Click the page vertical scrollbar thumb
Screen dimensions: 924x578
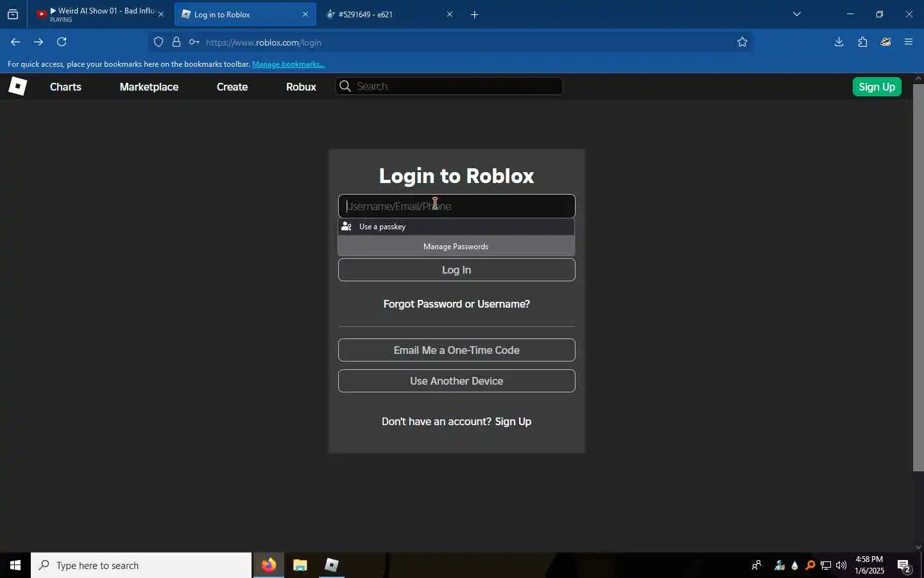click(918, 277)
